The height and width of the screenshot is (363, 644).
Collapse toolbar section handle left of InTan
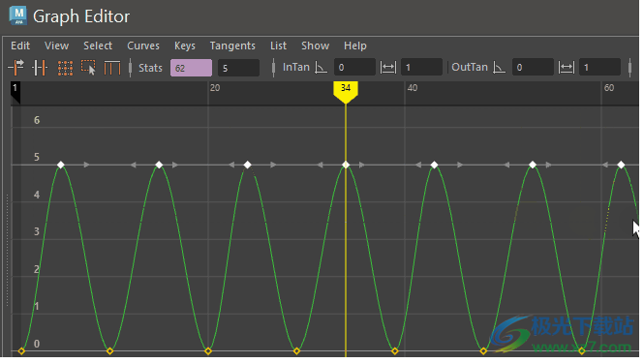(x=273, y=68)
